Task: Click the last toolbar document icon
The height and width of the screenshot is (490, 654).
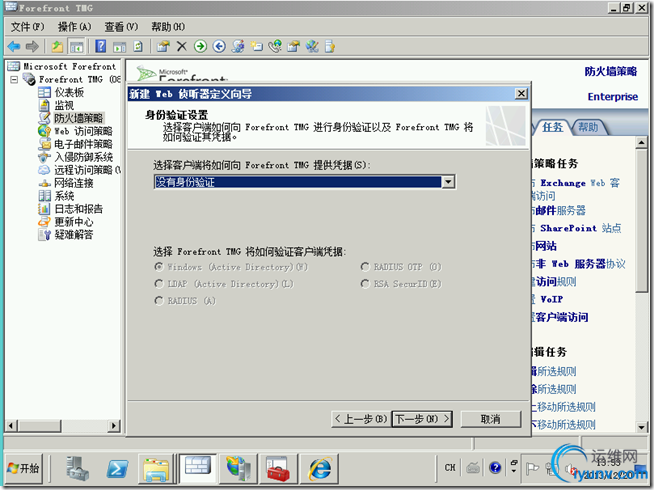Action: coord(330,46)
